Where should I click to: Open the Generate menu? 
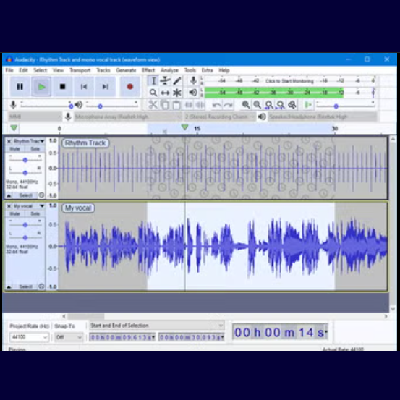[126, 70]
